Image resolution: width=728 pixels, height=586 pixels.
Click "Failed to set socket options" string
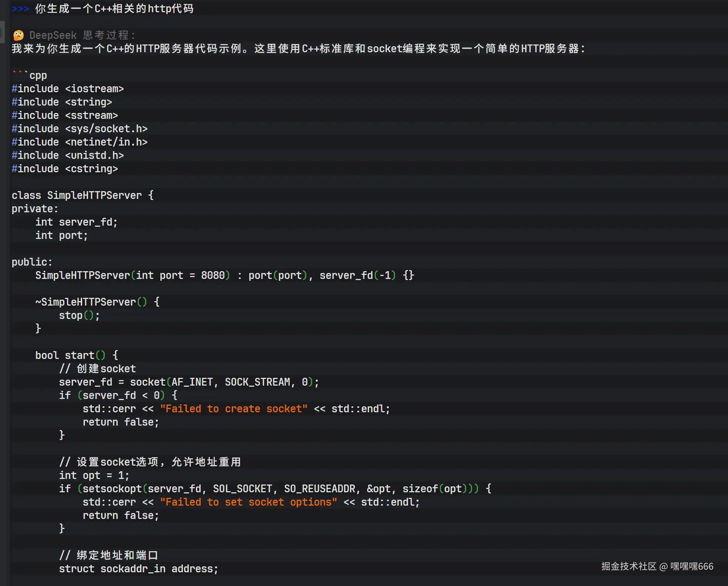pyautogui.click(x=248, y=502)
